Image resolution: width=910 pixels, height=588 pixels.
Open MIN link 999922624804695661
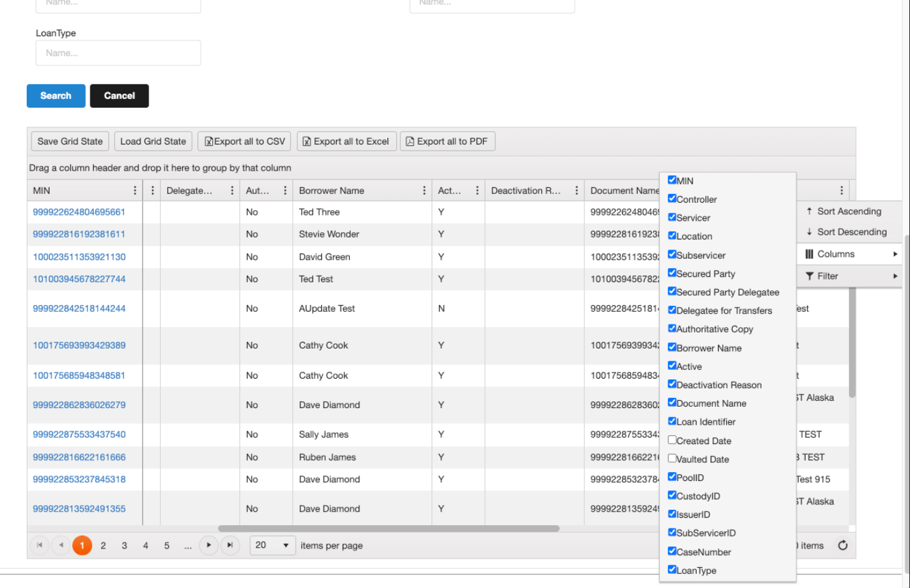point(79,212)
